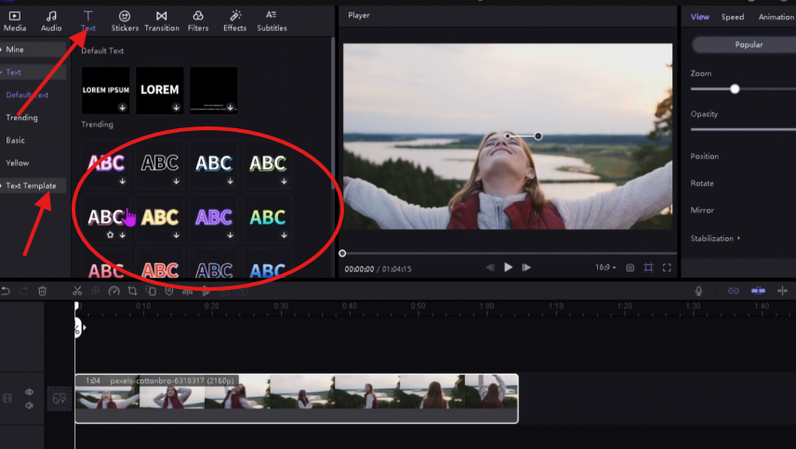Toggle video track visibility eye
The width and height of the screenshot is (796, 449).
coord(29,392)
